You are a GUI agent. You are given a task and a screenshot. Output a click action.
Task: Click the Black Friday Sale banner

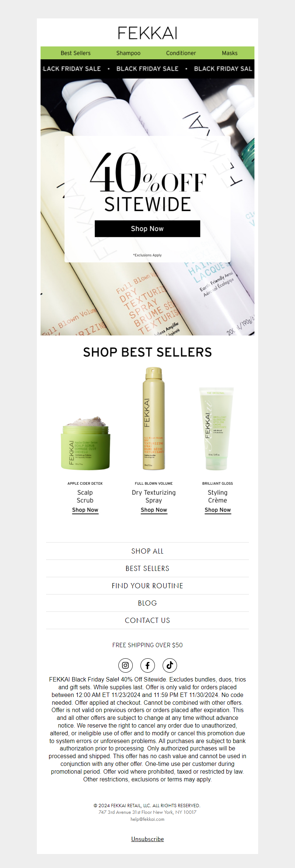pyautogui.click(x=147, y=69)
